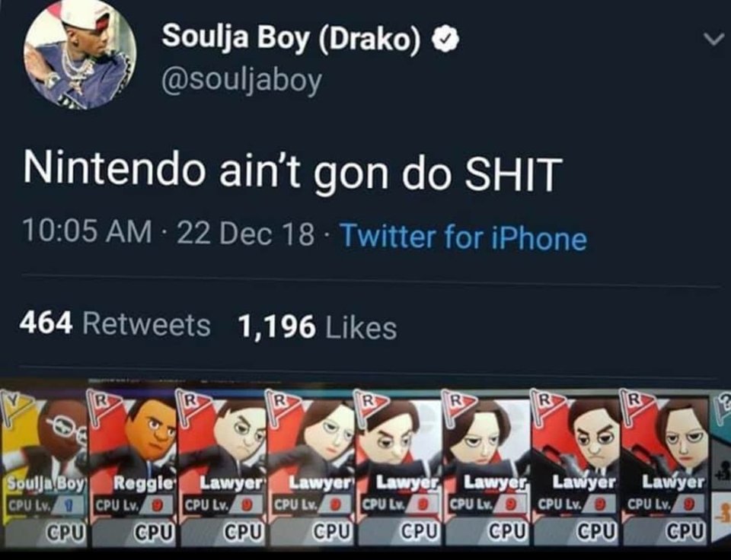Viewport: 731px width, 560px height.
Task: Toggle the CPU button under Soulja Boy
Action: 65,532
